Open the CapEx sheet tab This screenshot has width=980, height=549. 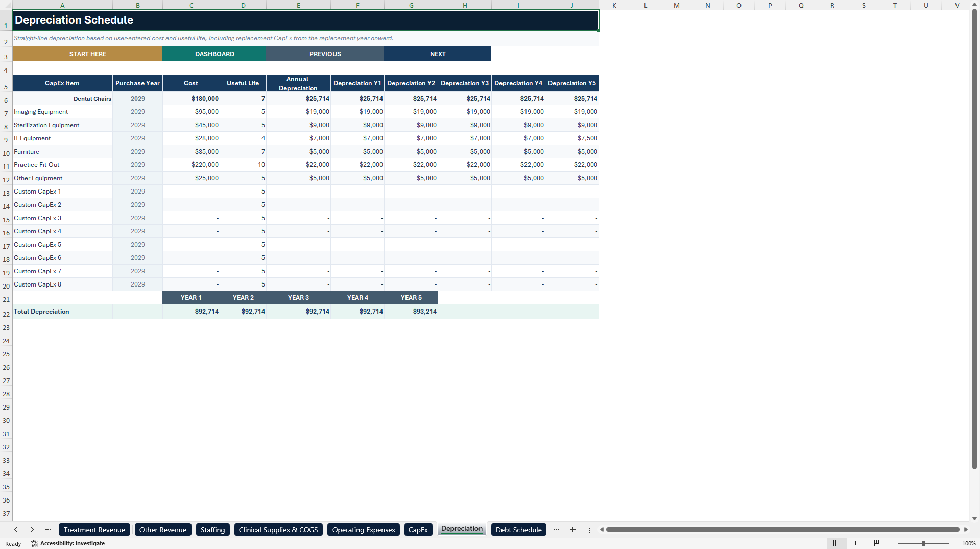418,530
